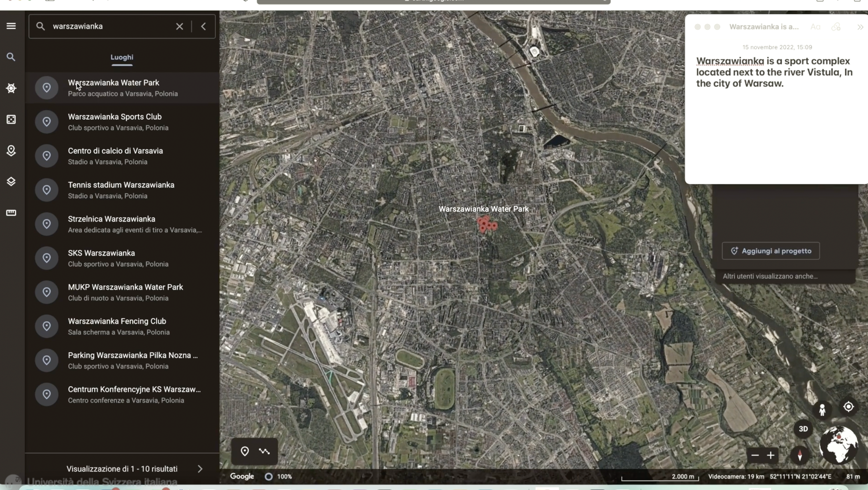
Task: Collapse the search panel with back chevron
Action: (x=203, y=26)
